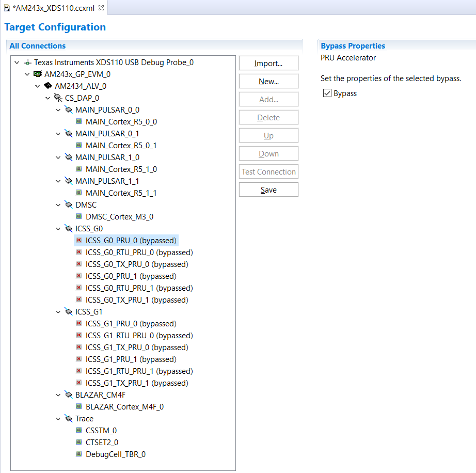476x473 pixels.
Task: Click the MAIN_Cortex_R5_0_0 core icon
Action: point(79,122)
